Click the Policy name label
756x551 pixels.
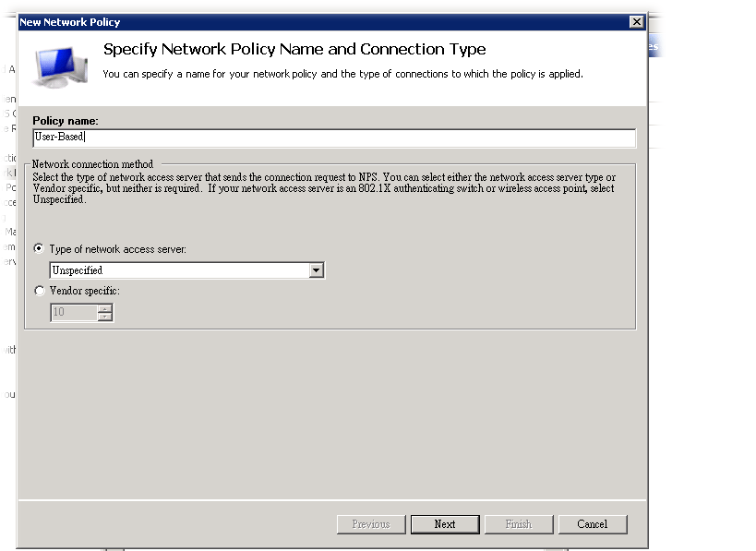point(66,121)
